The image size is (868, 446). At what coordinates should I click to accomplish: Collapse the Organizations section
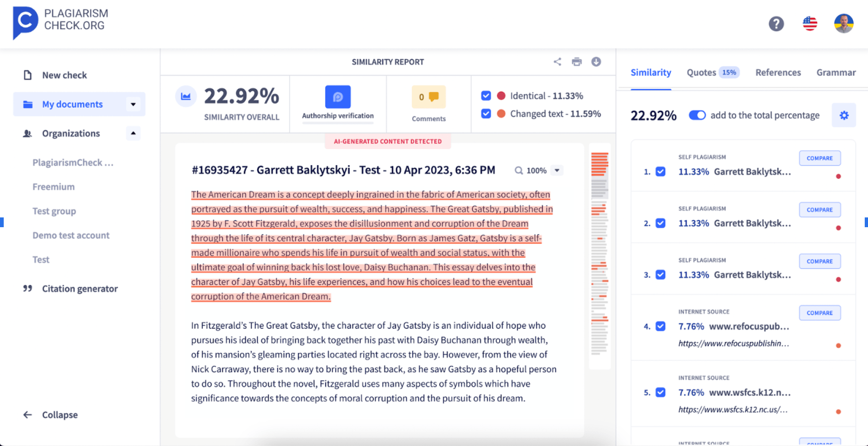click(133, 133)
